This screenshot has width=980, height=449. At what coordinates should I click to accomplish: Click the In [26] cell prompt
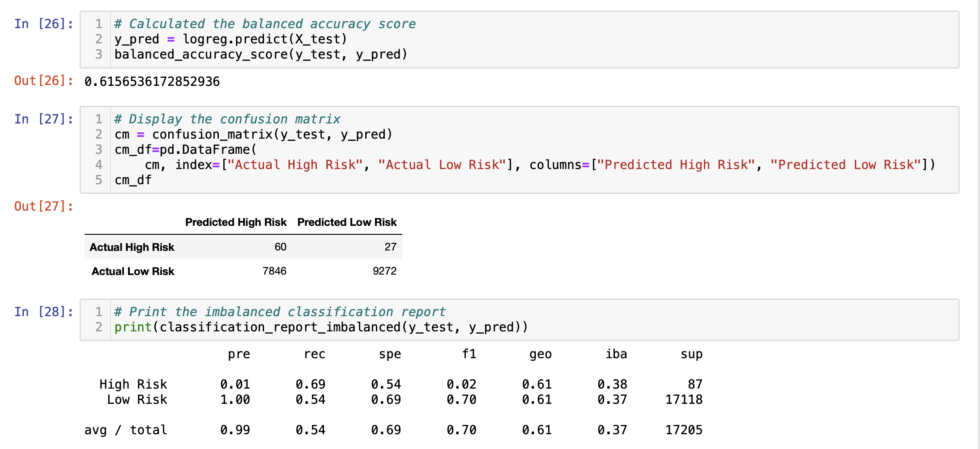43,24
